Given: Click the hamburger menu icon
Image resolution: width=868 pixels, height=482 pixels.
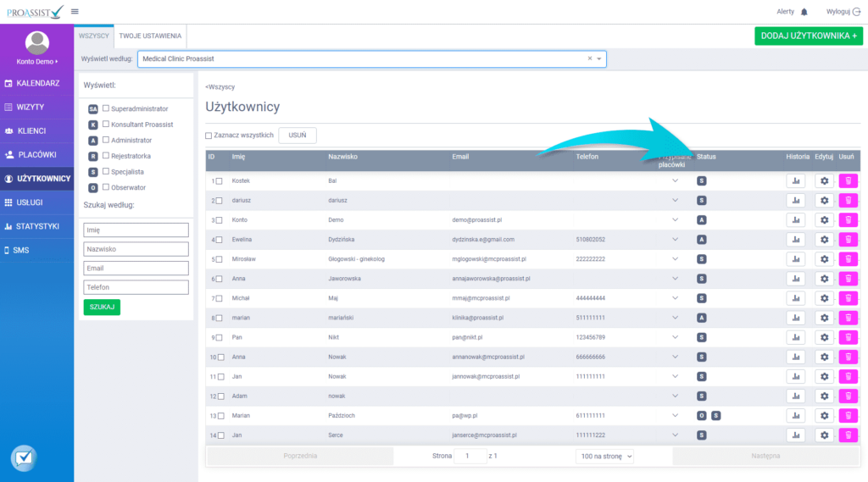Looking at the screenshot, I should [75, 12].
